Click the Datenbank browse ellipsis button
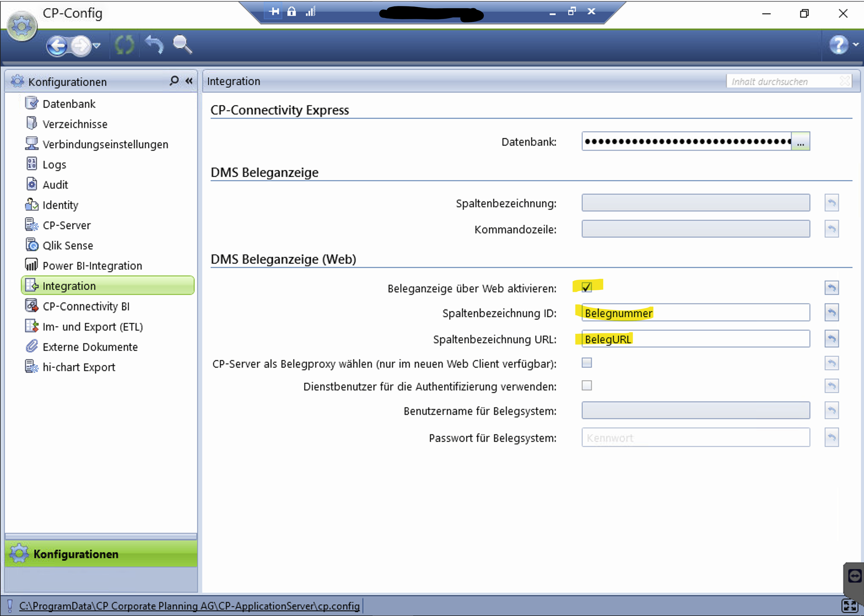 (x=800, y=142)
